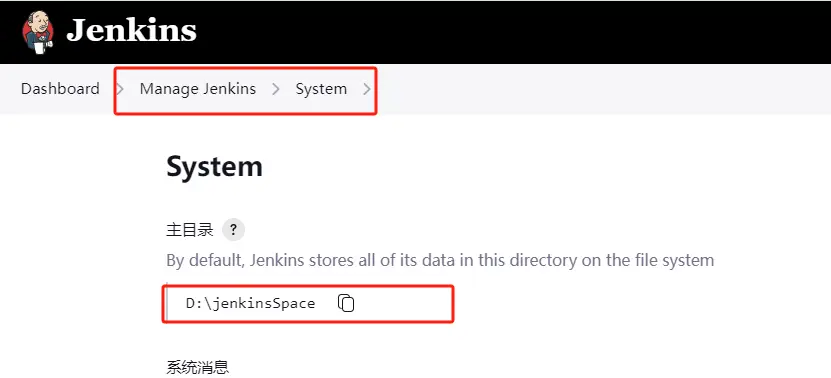
Task: Go to the Dashboard breadcrumb
Action: (60, 89)
